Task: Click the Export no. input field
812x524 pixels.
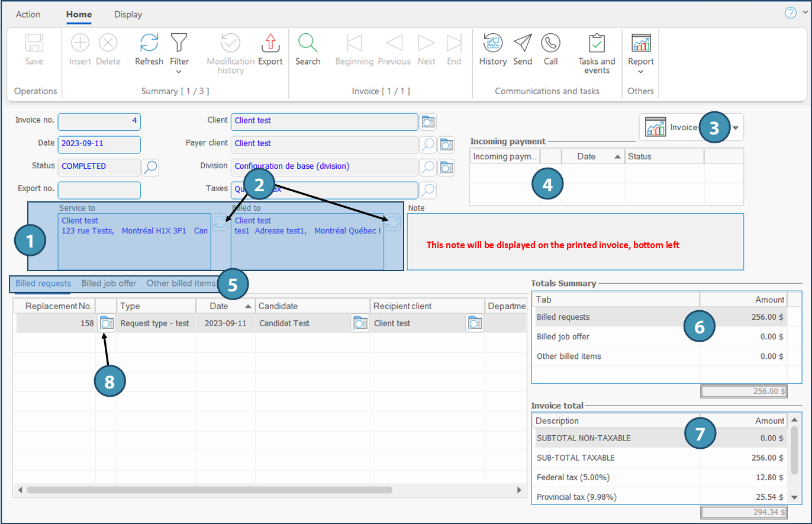Action: (99, 190)
